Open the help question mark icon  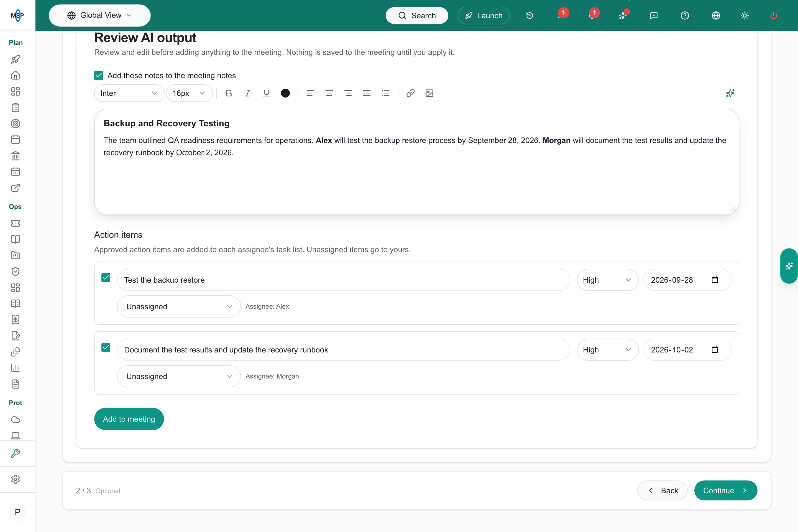click(685, 16)
